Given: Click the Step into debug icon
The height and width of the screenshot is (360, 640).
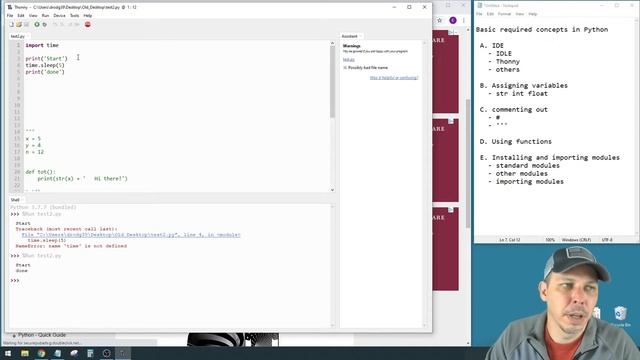Looking at the screenshot, I should click(x=62, y=24).
